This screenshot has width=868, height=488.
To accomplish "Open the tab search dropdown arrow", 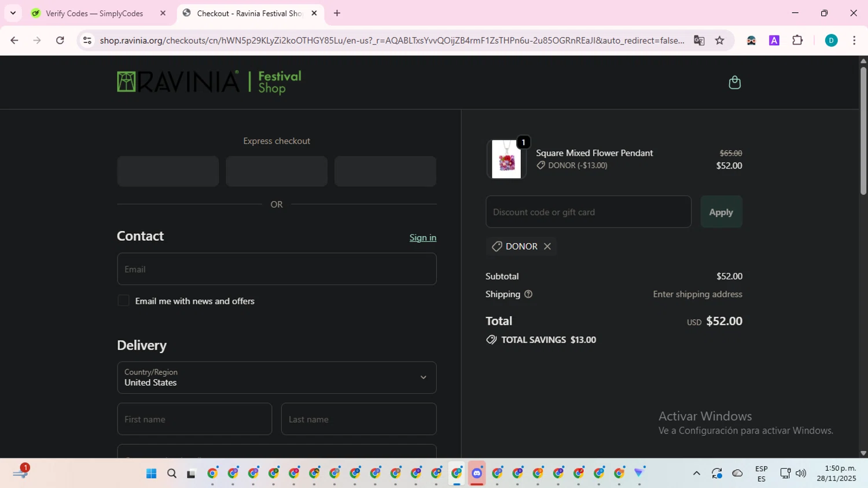I will 13,13.
